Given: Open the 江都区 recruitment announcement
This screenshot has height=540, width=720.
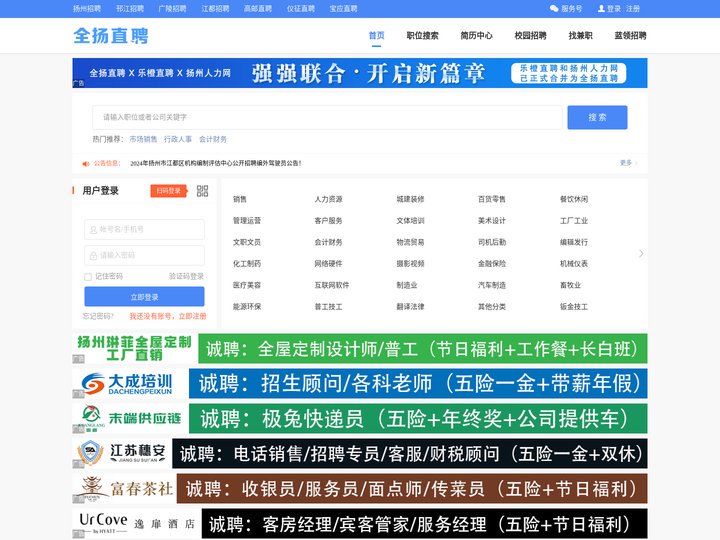Looking at the screenshot, I should (x=216, y=163).
